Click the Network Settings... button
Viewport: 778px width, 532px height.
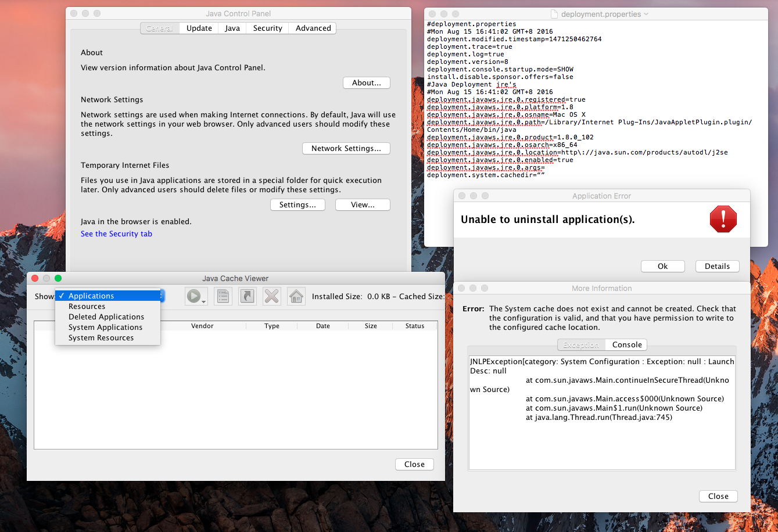[346, 149]
